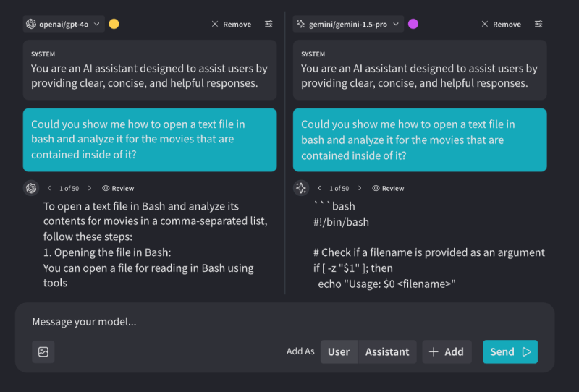Click the '1 of 50' counter in gemini panel

point(339,188)
